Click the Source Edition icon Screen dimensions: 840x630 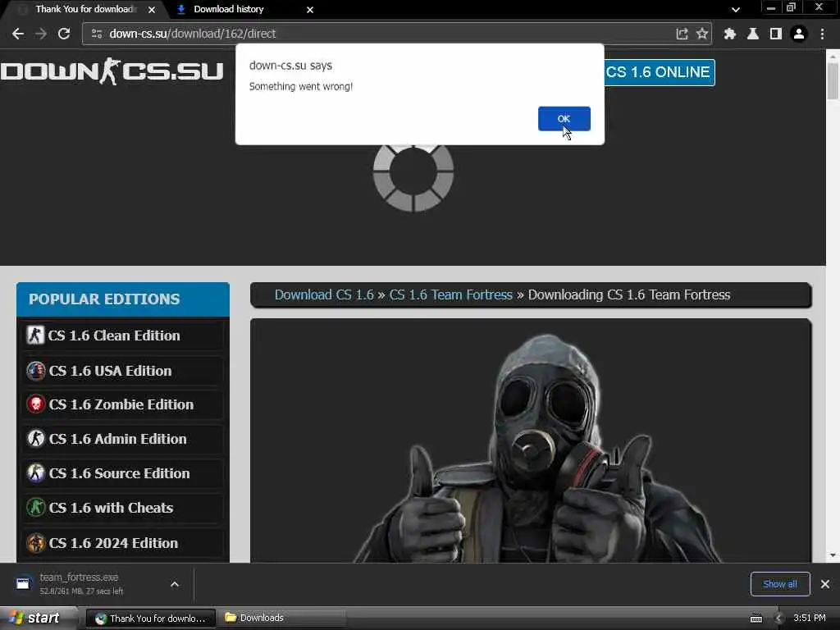click(35, 473)
